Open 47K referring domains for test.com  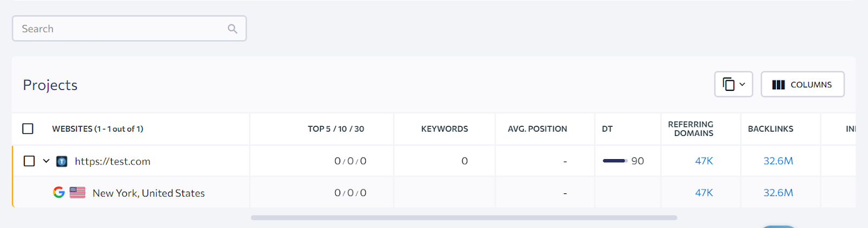click(x=704, y=161)
